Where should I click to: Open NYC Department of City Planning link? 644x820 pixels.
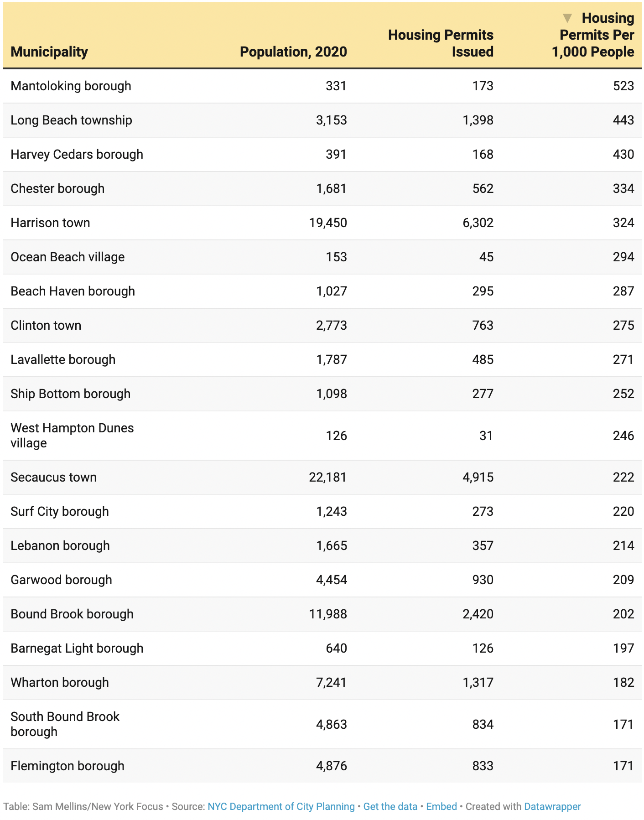click(281, 806)
